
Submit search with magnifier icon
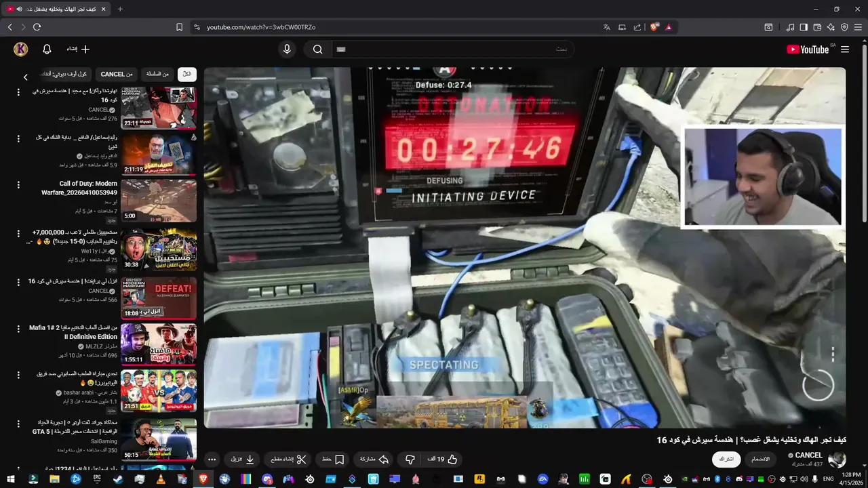pos(317,49)
